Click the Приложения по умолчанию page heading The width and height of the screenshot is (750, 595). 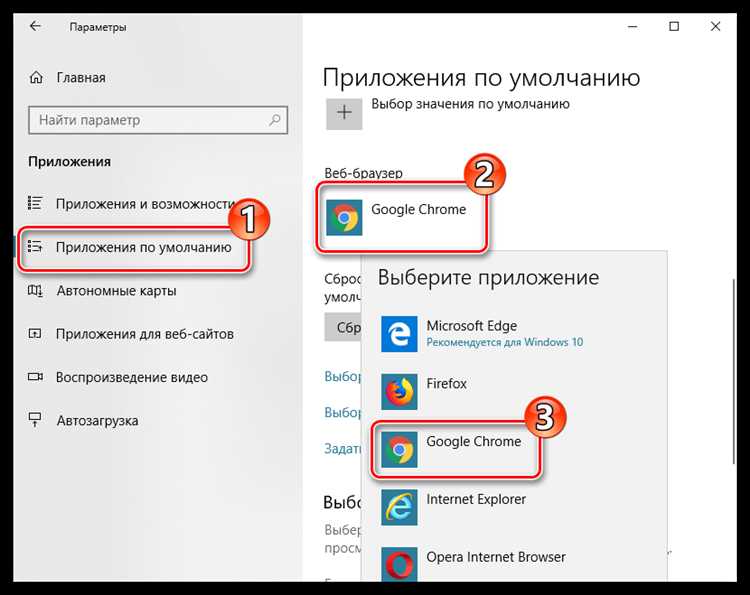tap(481, 77)
